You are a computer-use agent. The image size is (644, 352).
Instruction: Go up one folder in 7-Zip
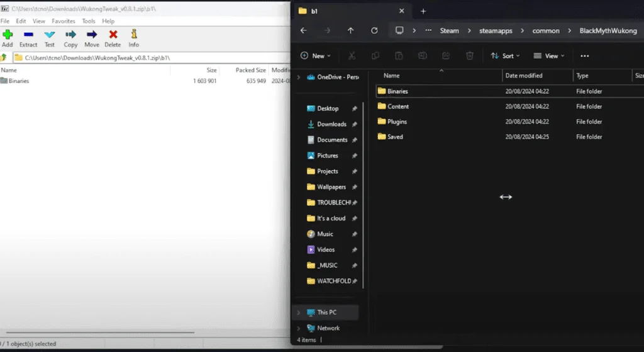pyautogui.click(x=4, y=57)
